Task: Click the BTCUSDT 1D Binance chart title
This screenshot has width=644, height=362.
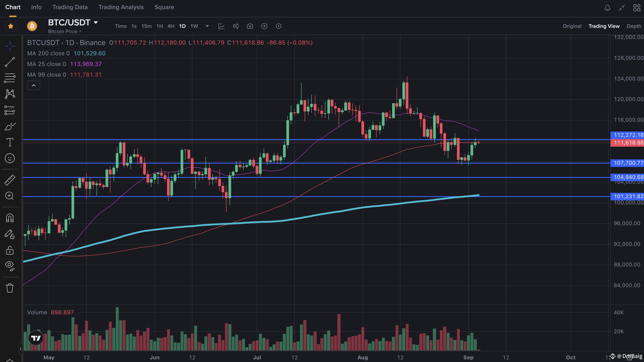Action: pos(66,43)
